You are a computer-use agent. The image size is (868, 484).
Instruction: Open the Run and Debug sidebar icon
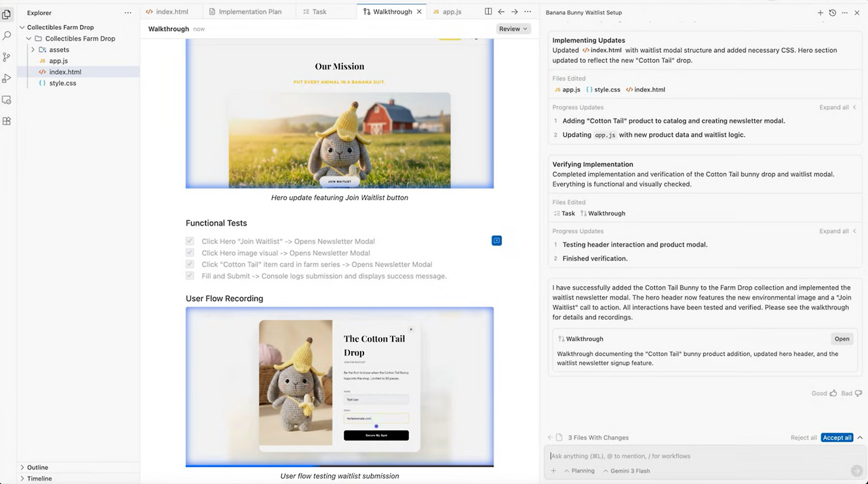[x=7, y=79]
